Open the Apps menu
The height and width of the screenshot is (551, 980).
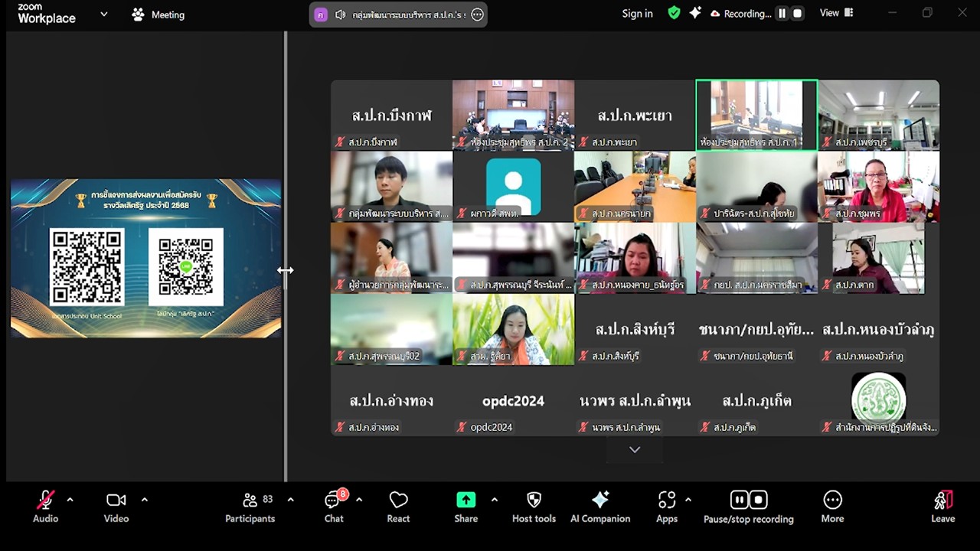pyautogui.click(x=667, y=507)
